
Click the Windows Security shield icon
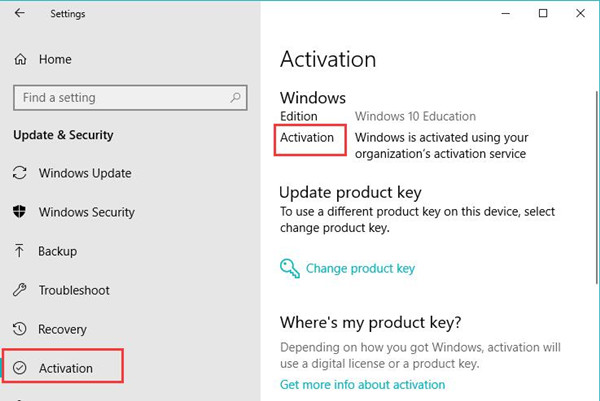tap(20, 212)
